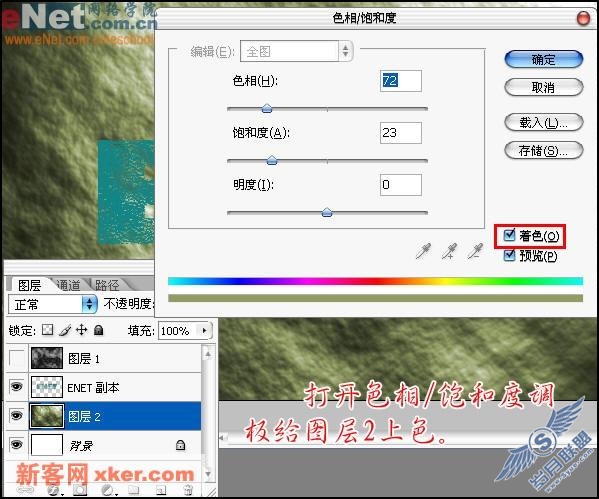Select the plain eyedropper tool

point(423,251)
